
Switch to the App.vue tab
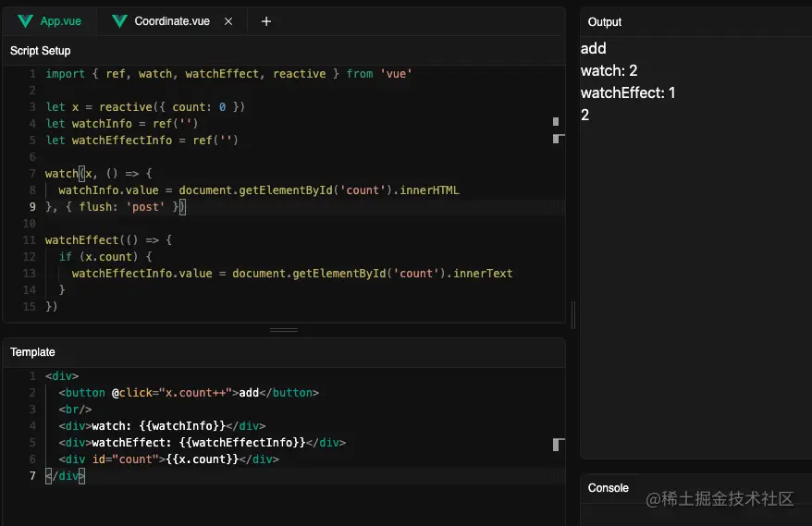point(50,21)
